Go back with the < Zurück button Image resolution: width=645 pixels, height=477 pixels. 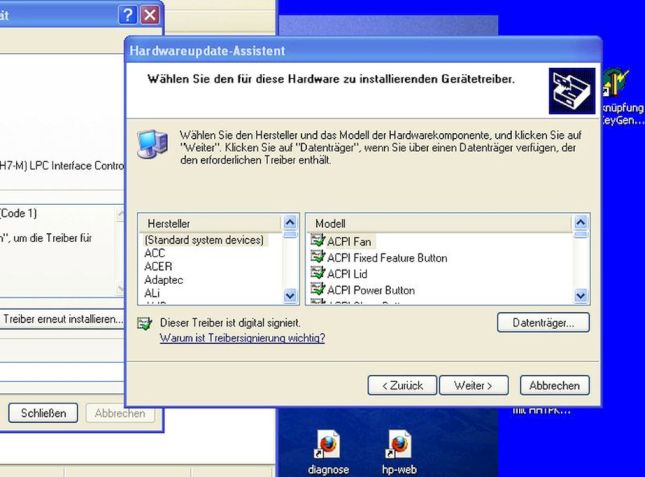tap(402, 386)
